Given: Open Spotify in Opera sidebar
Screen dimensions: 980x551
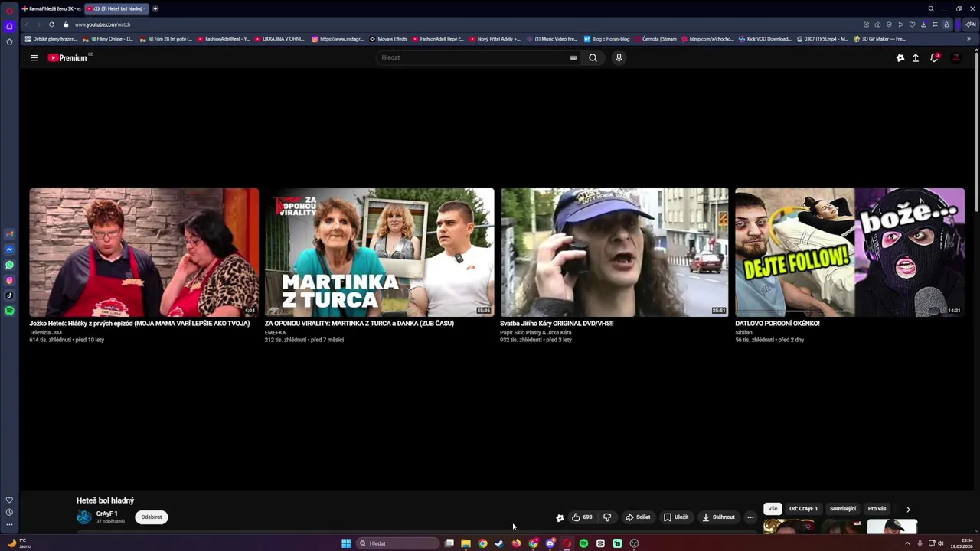Looking at the screenshot, I should point(9,311).
